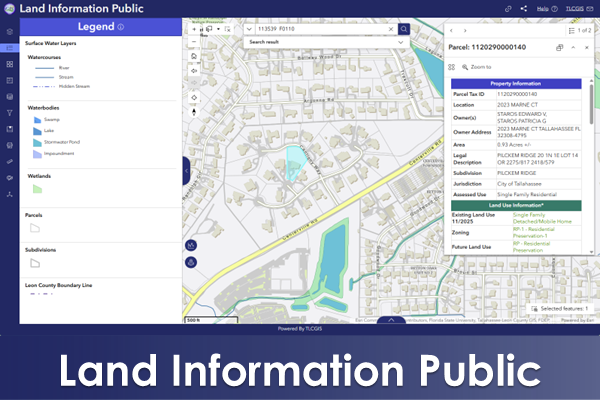Open the Help link
600x400 pixels.
coord(547,9)
